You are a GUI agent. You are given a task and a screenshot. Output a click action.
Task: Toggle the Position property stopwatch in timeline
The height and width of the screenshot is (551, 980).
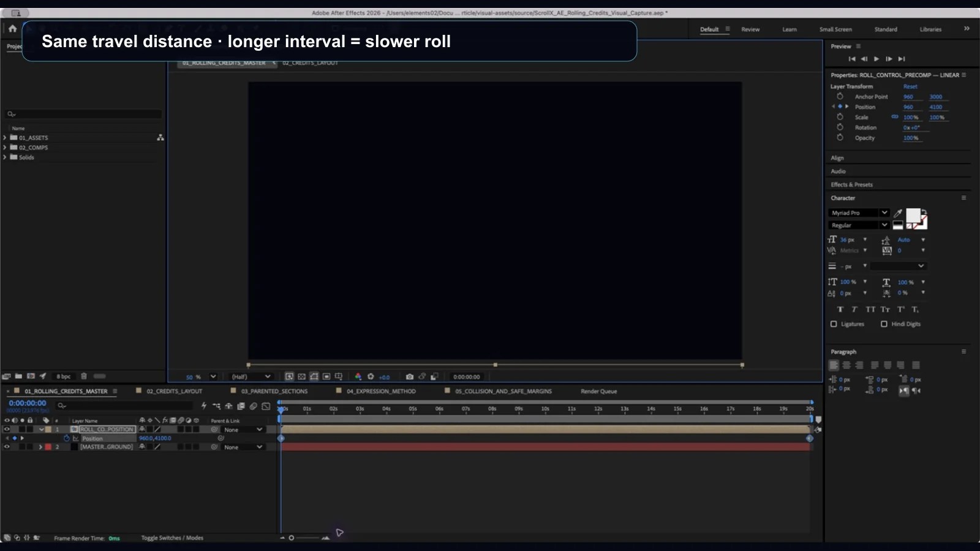pyautogui.click(x=67, y=438)
